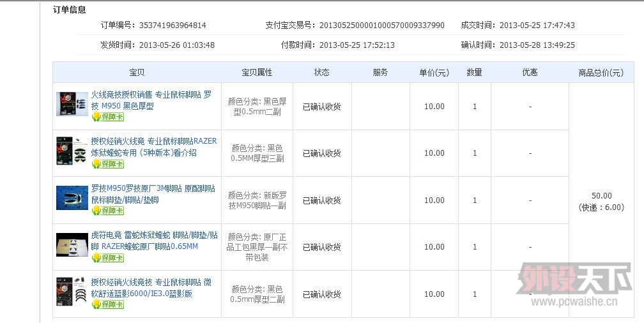Click 保障卡 badge under 罗技 M950 黑色厚型
The width and height of the screenshot is (644, 323).
pyautogui.click(x=107, y=117)
